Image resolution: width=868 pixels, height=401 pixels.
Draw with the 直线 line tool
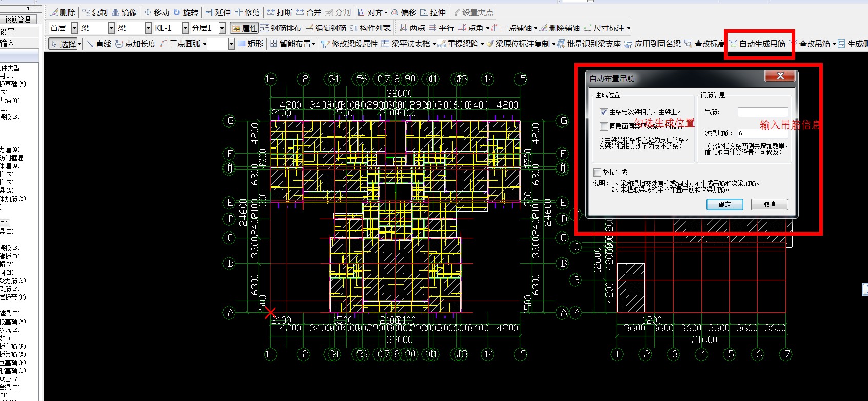(x=99, y=44)
